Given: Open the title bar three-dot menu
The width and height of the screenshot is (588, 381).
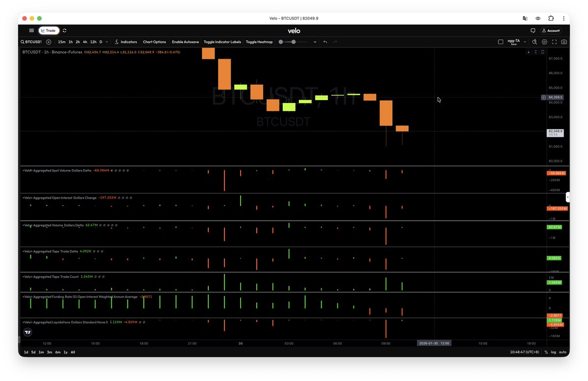Looking at the screenshot, I should pos(563,18).
